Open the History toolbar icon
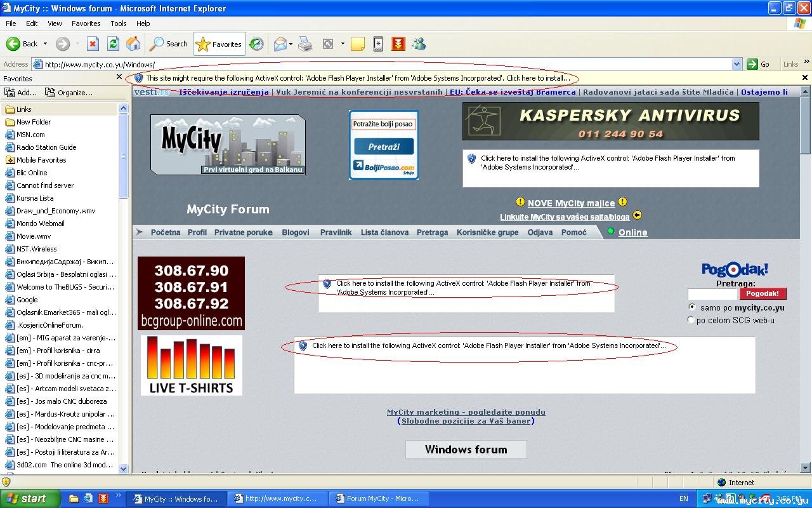Screen dimensions: 812x508 256,44
